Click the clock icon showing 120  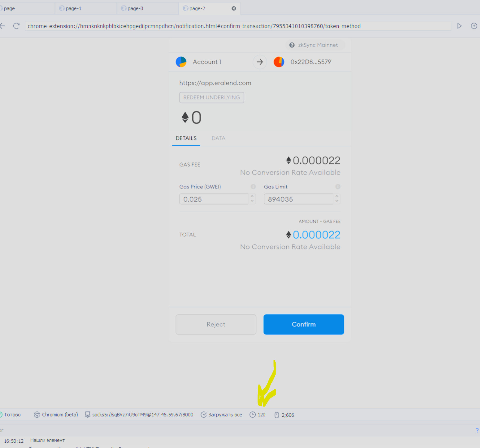coord(253,414)
